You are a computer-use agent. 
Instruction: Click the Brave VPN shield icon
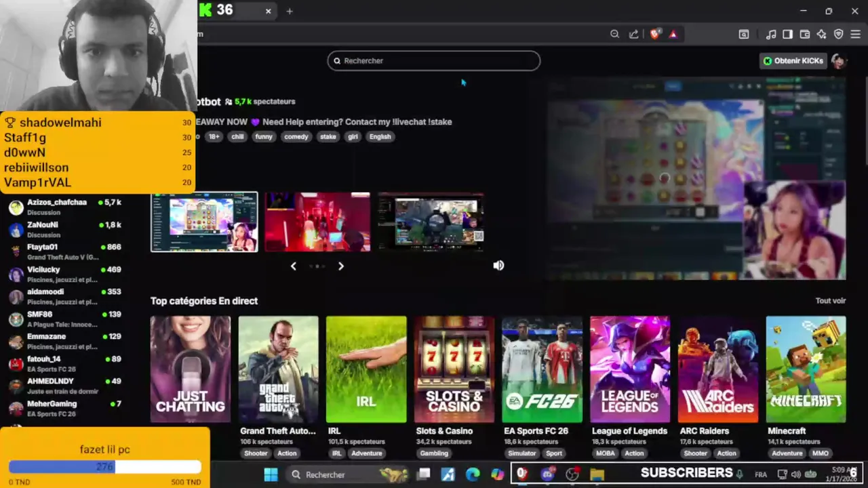pyautogui.click(x=838, y=34)
